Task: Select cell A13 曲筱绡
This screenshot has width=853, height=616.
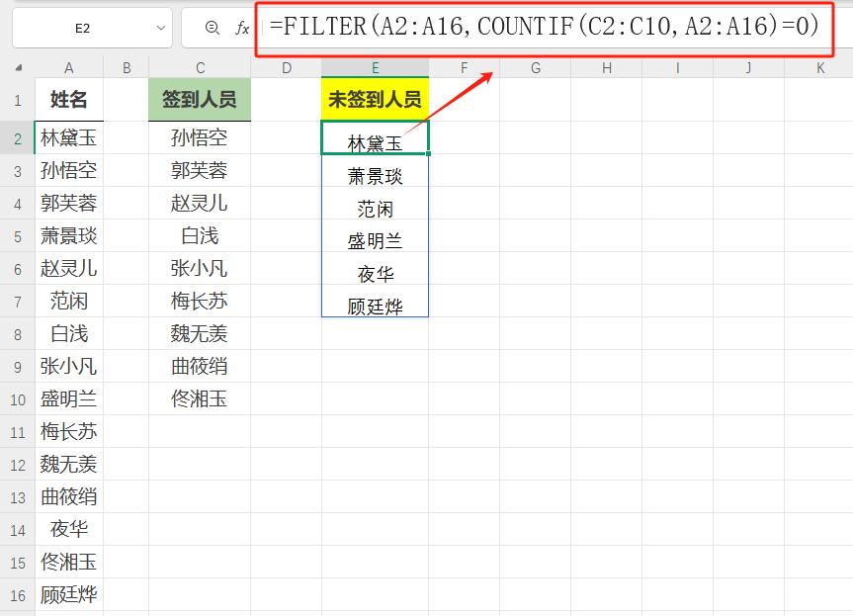Action: tap(69, 496)
